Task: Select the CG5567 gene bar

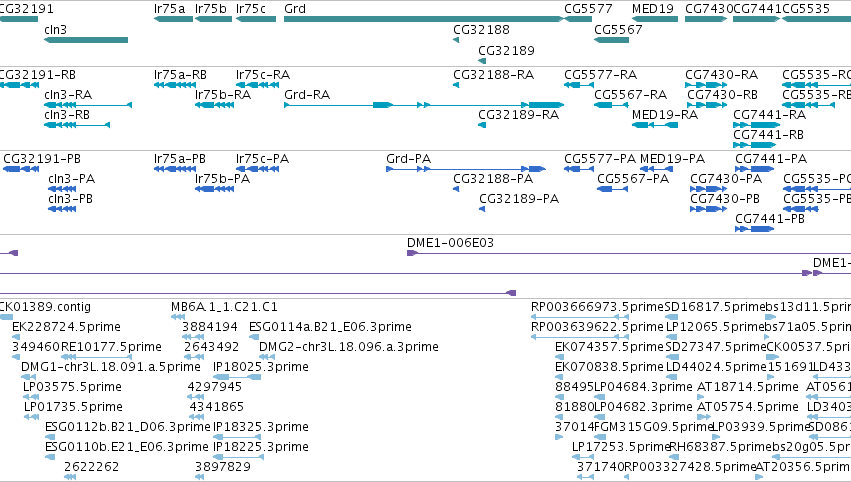Action: (x=612, y=40)
